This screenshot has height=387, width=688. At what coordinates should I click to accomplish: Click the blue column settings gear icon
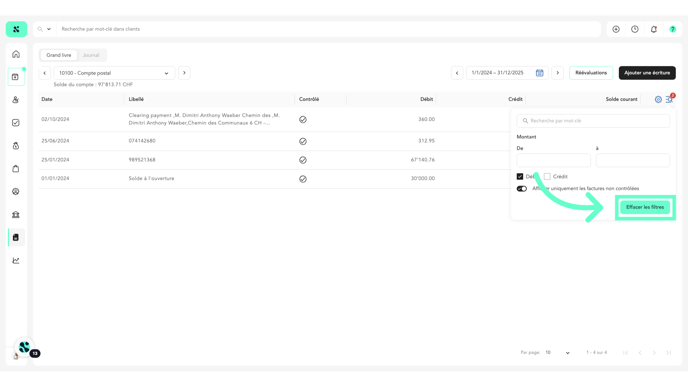pos(658,100)
